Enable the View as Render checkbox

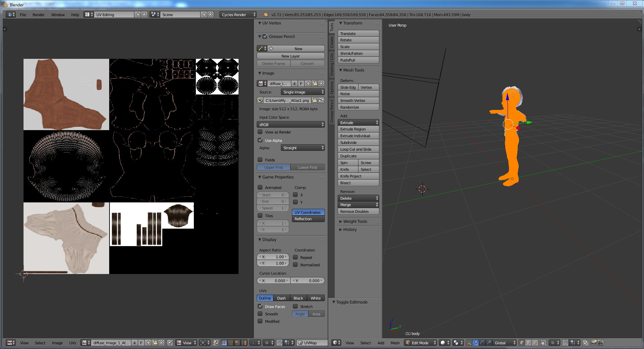260,132
